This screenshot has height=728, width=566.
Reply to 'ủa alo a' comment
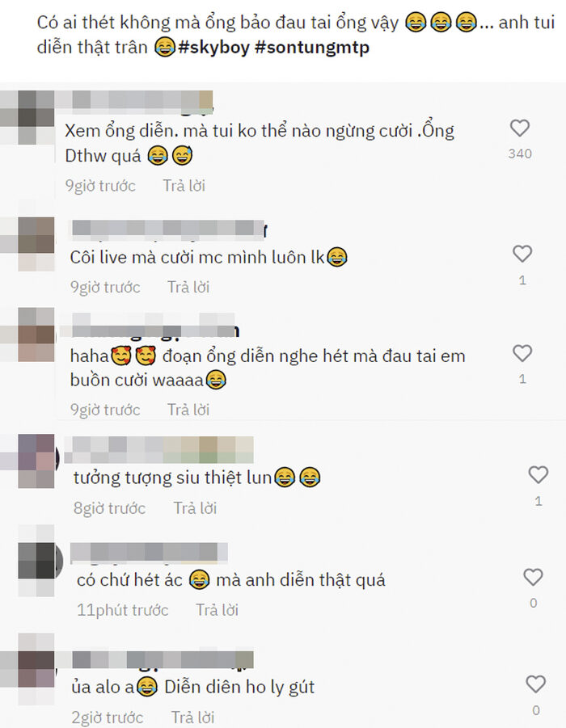click(x=193, y=717)
